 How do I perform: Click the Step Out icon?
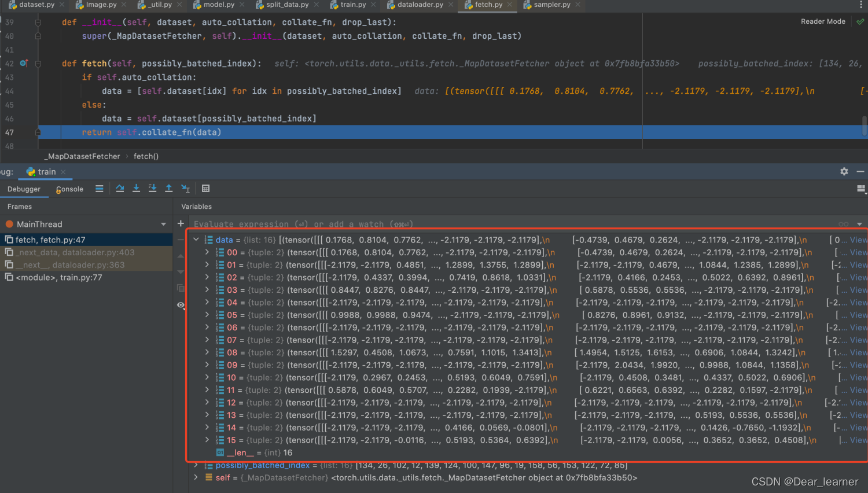point(168,189)
